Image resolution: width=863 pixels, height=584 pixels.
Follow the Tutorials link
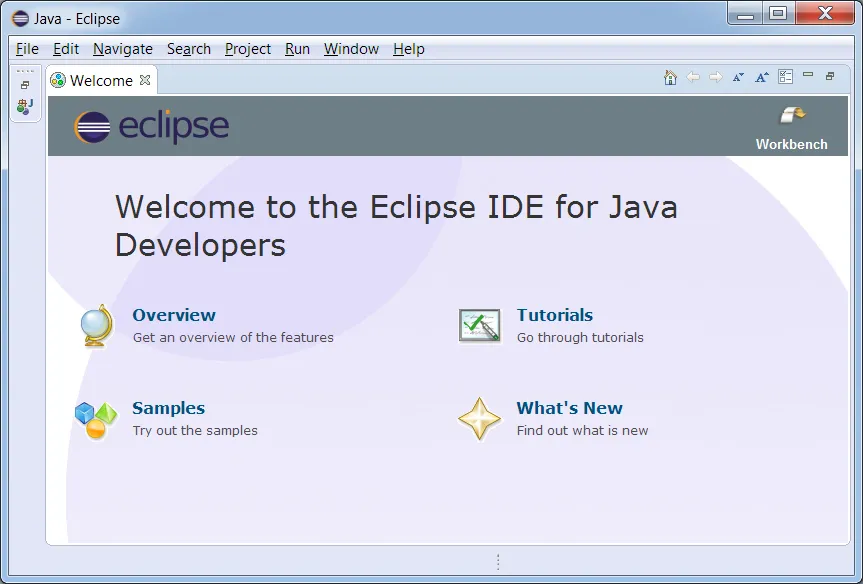[555, 315]
